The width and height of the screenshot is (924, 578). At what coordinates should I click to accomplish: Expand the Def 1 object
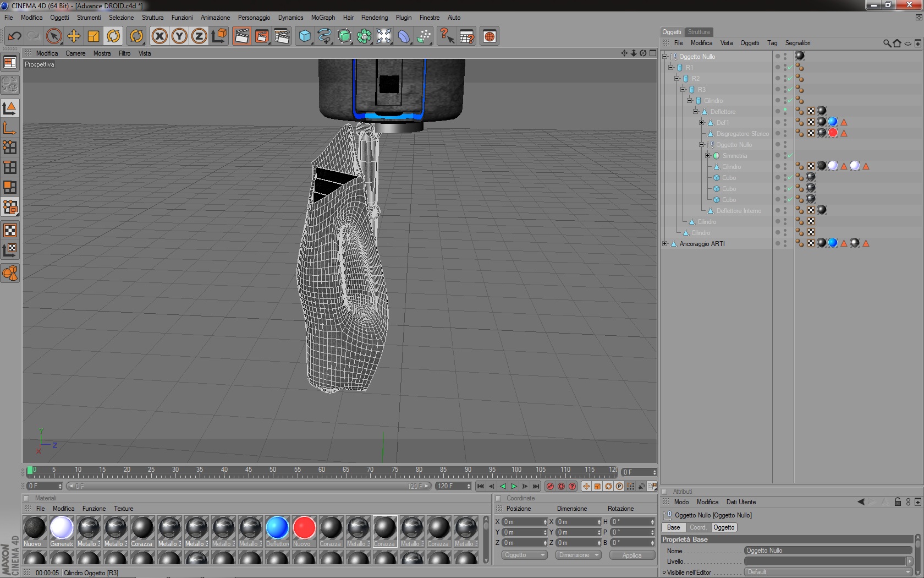pyautogui.click(x=701, y=123)
